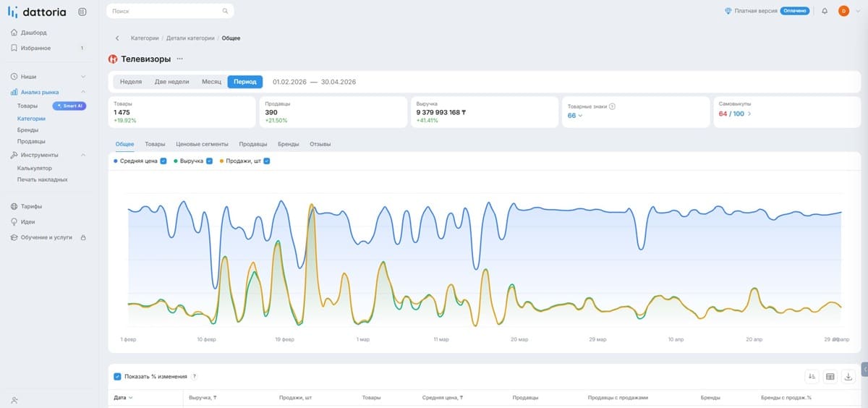Click the table columns view icon
The image size is (868, 408).
[830, 377]
